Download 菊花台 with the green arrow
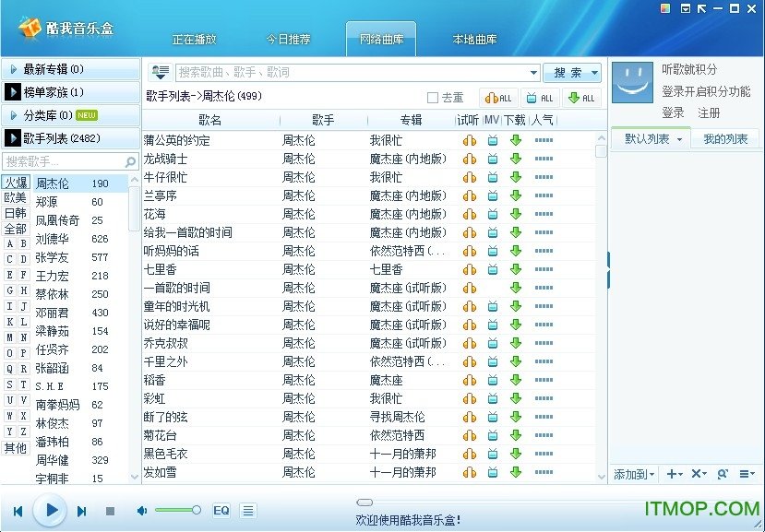765x532 pixels. tap(516, 435)
